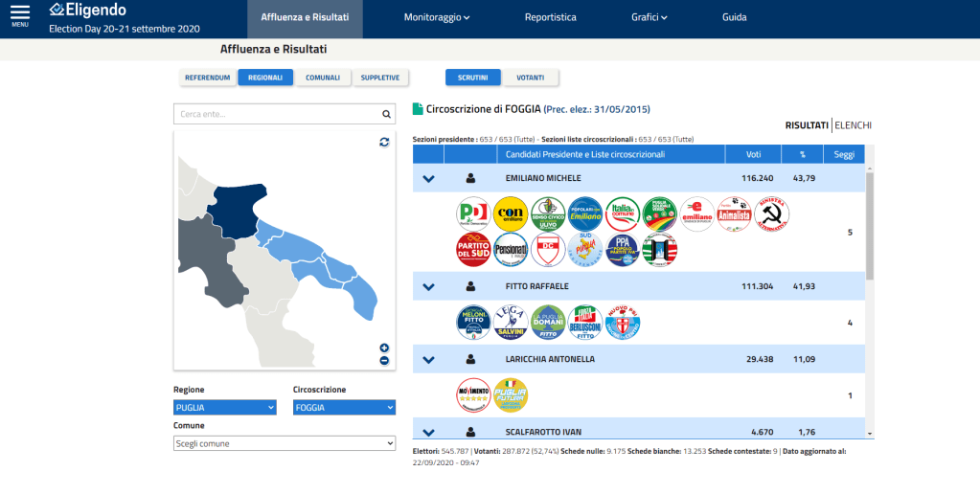The height and width of the screenshot is (494, 980).
Task: Click the search magnifier icon
Action: pos(386,114)
